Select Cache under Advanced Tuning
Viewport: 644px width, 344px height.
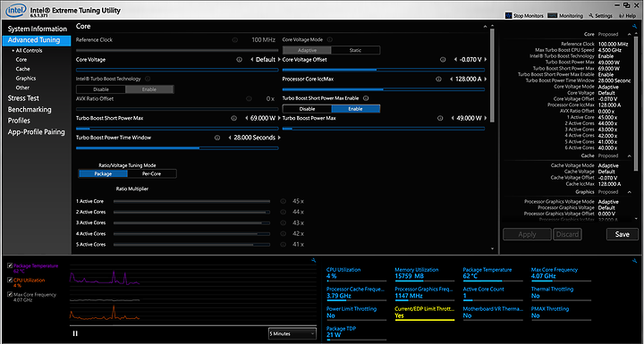(x=23, y=69)
